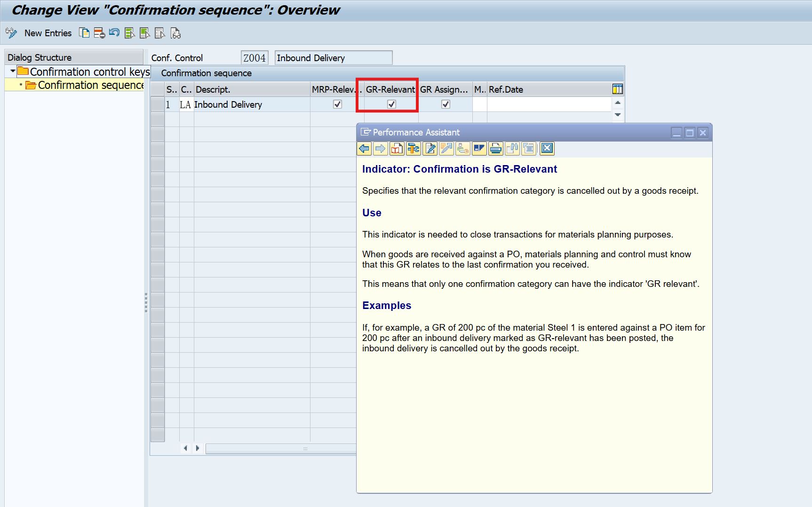Click the Deselect All icon
The width and height of the screenshot is (812, 507).
point(160,33)
